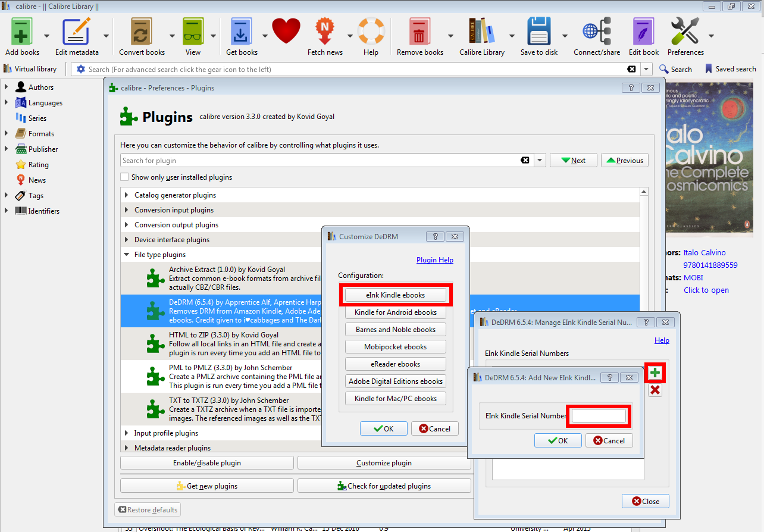This screenshot has width=764, height=532.
Task: Click the Remove books trash icon
Action: [x=419, y=32]
